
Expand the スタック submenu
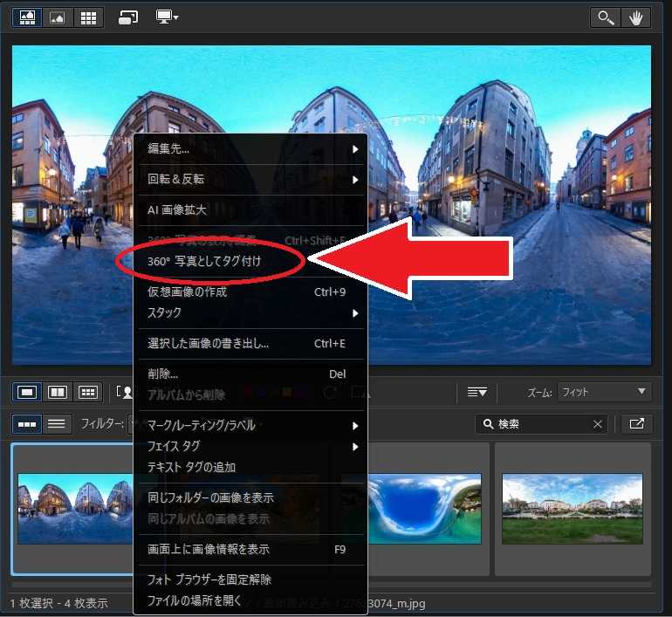(x=250, y=312)
